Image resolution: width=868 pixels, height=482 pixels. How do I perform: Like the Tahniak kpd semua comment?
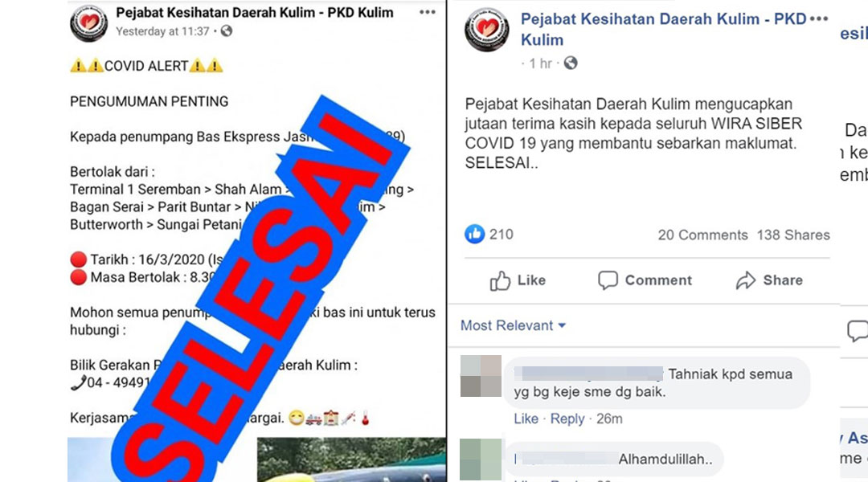[x=526, y=419]
